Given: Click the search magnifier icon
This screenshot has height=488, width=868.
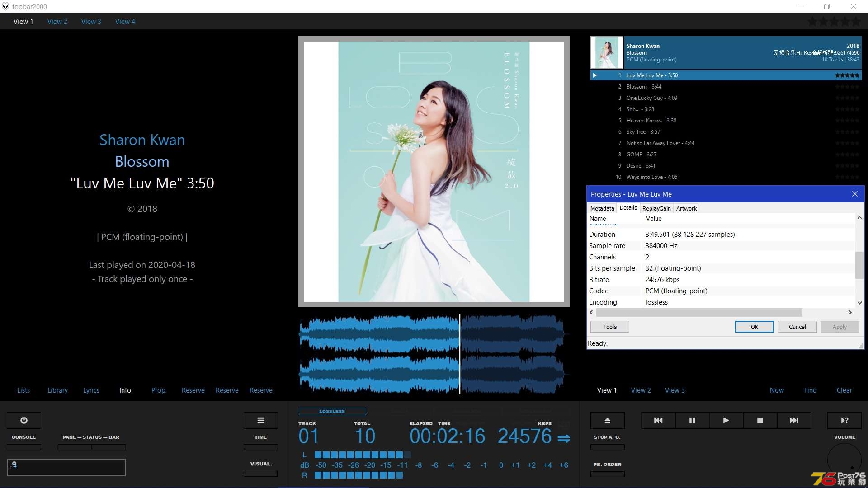Looking at the screenshot, I should pos(14,464).
